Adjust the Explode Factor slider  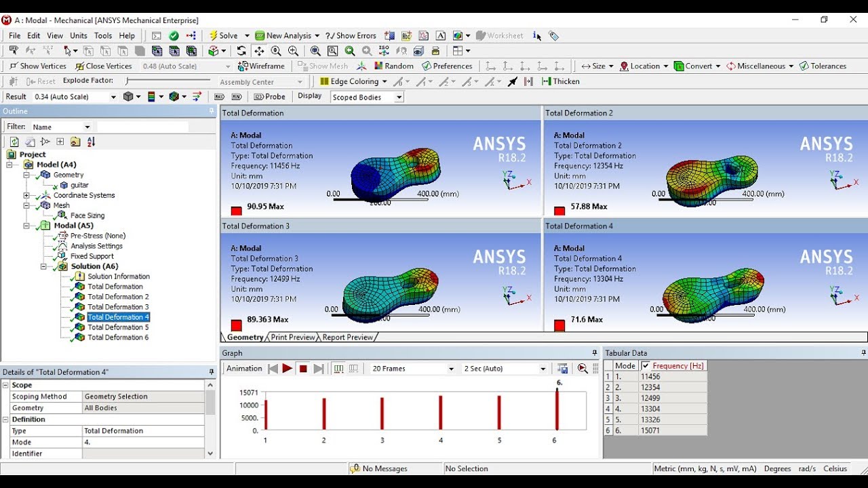[x=170, y=81]
